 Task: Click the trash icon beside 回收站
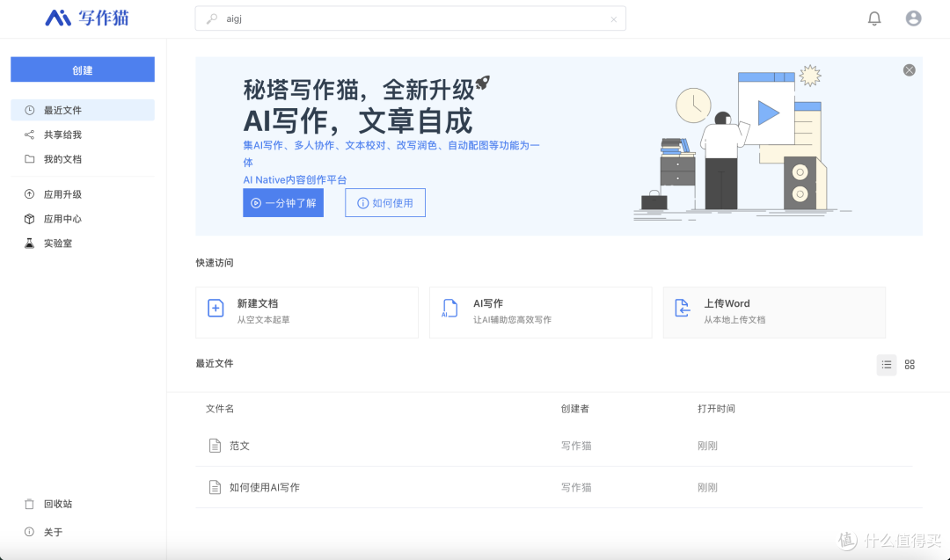29,504
